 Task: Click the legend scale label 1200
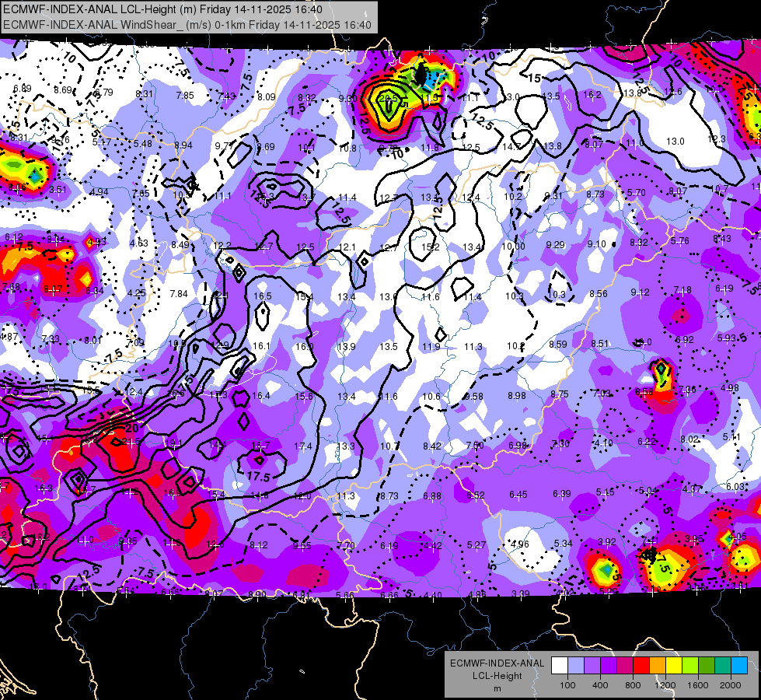[665, 685]
